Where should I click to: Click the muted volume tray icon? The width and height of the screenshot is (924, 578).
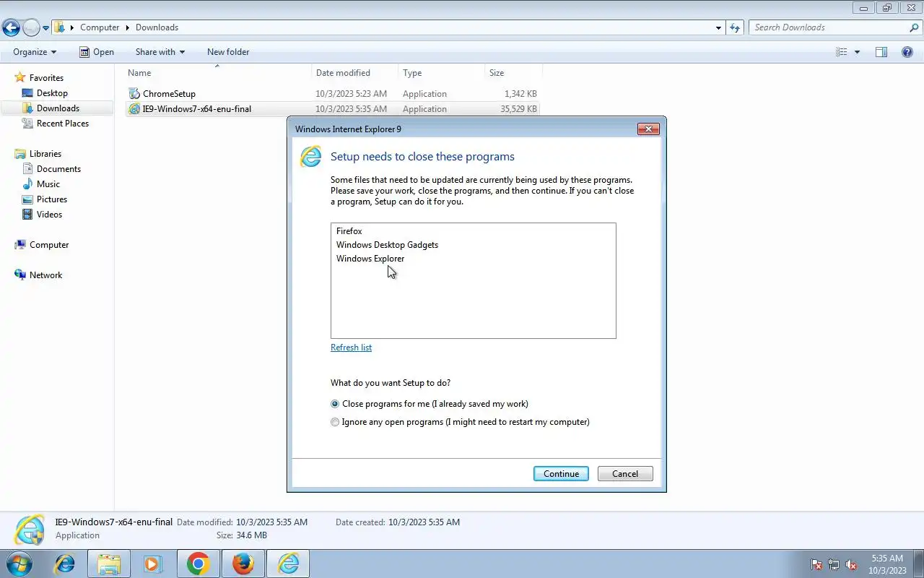click(x=851, y=565)
